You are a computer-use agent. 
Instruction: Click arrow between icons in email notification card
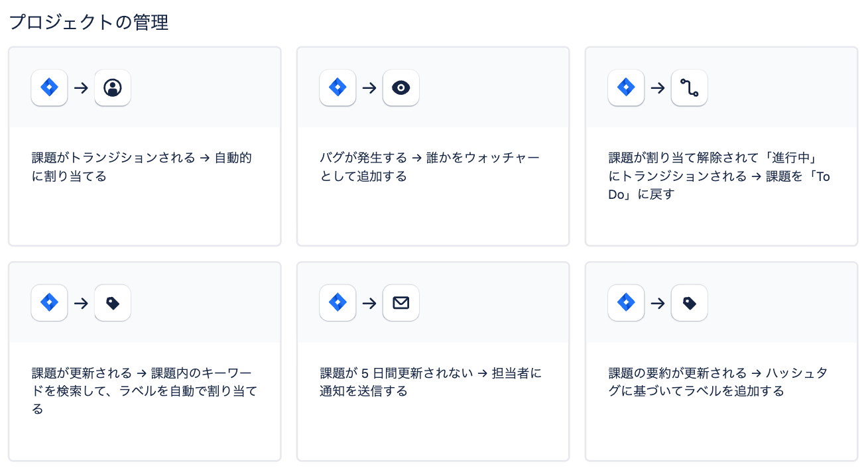pyautogui.click(x=369, y=303)
